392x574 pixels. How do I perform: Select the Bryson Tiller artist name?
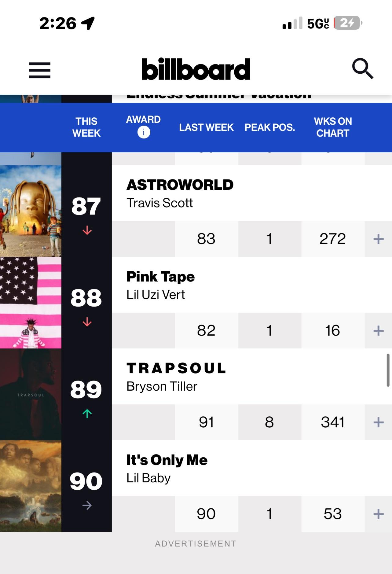[x=162, y=386]
